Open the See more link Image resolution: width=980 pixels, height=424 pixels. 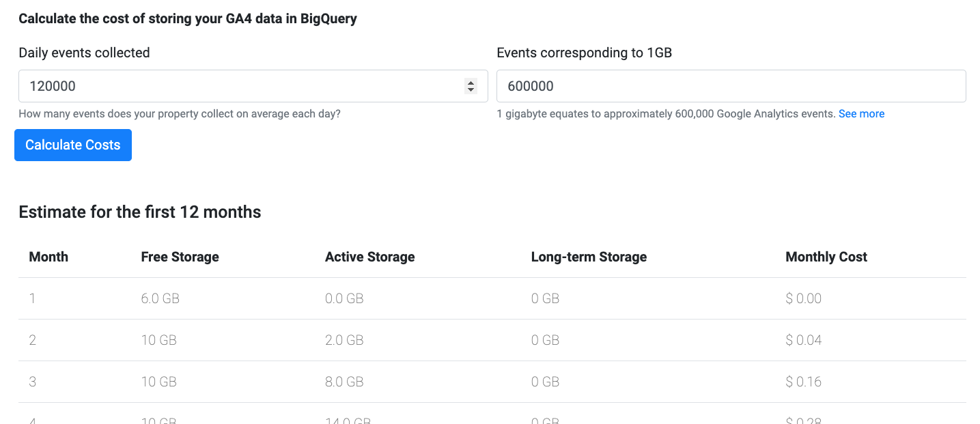coord(861,113)
